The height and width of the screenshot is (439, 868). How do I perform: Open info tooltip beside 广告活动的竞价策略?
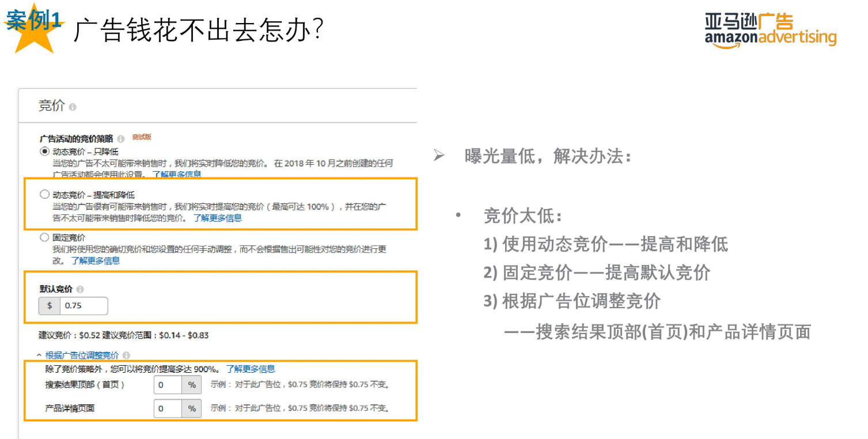tap(121, 139)
